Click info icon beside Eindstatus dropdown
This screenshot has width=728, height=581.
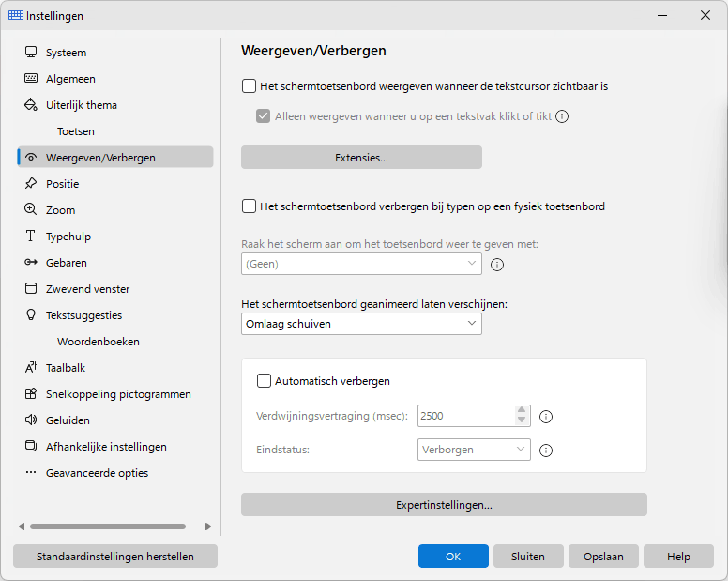[x=546, y=451]
